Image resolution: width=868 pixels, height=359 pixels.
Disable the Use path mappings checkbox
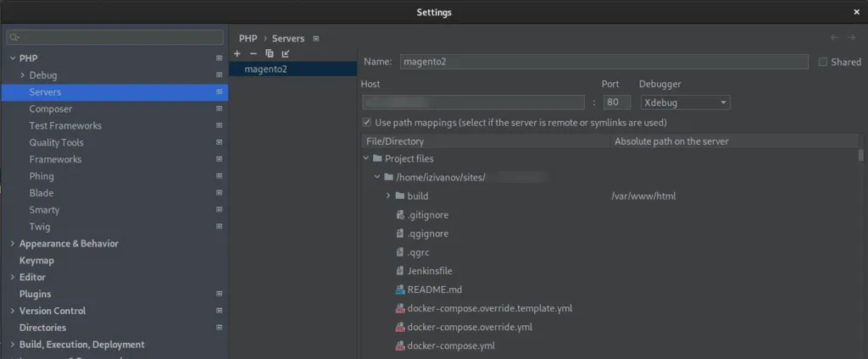tap(366, 122)
